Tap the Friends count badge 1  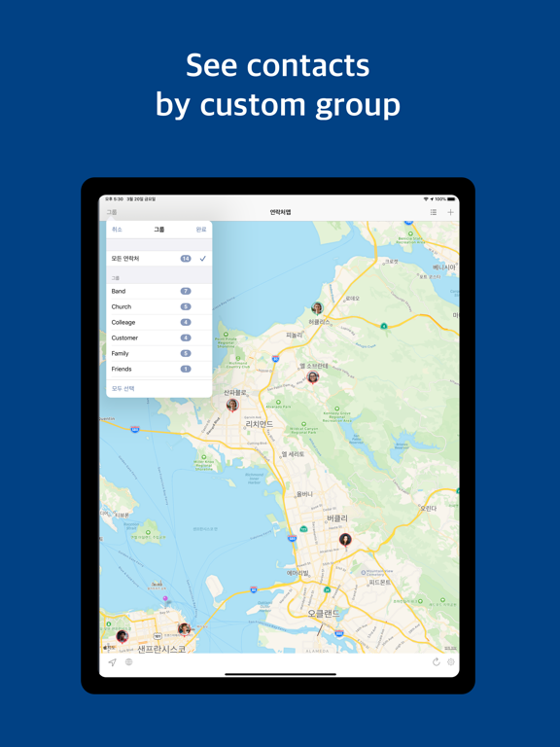click(186, 369)
